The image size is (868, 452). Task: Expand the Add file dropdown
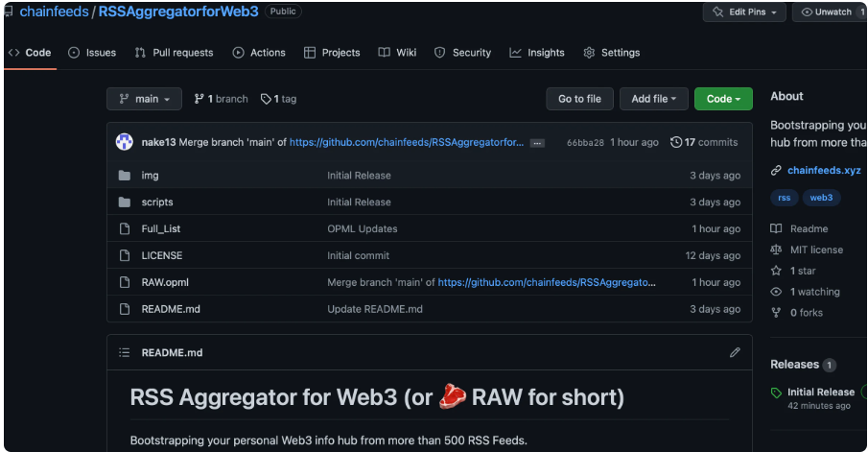point(654,99)
